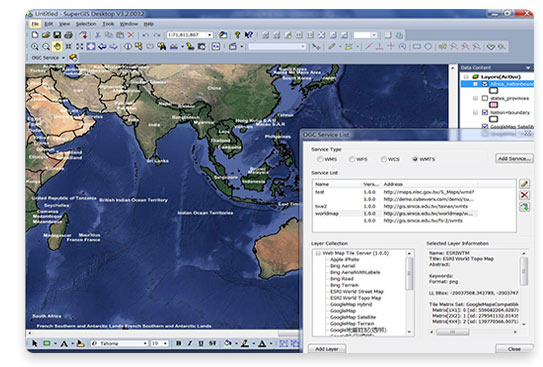Go forward to next extent arrow
Viewport: 543px width, 367px height.
[114, 46]
